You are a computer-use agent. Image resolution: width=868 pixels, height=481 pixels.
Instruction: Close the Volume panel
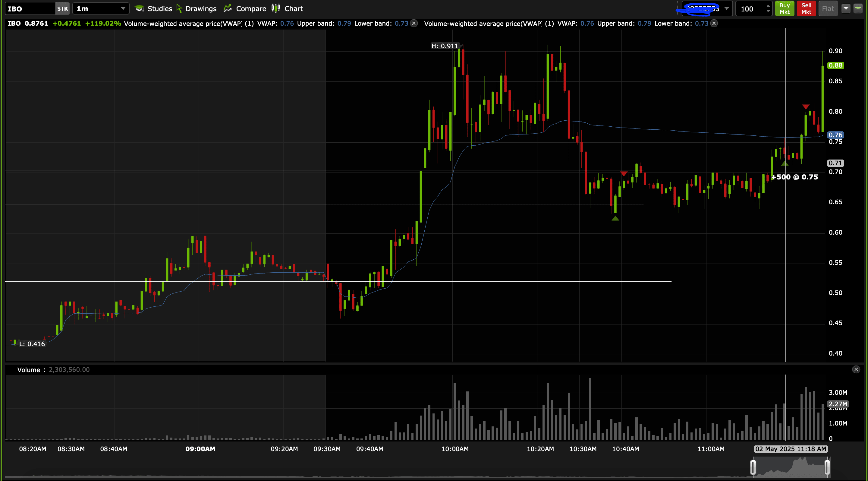coord(856,369)
